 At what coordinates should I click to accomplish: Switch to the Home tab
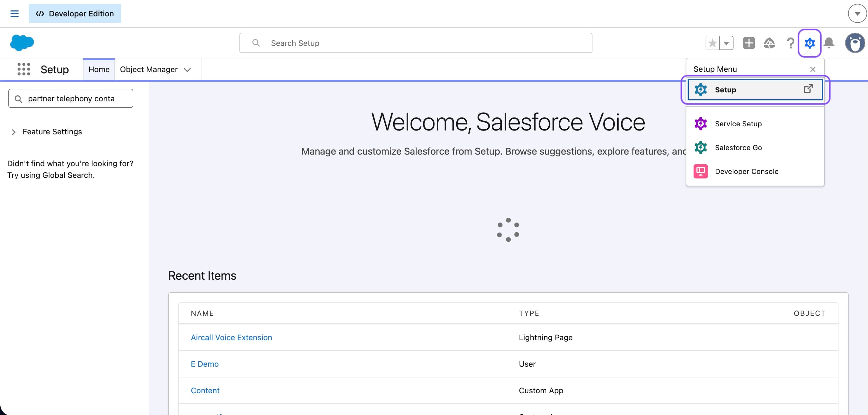[99, 69]
